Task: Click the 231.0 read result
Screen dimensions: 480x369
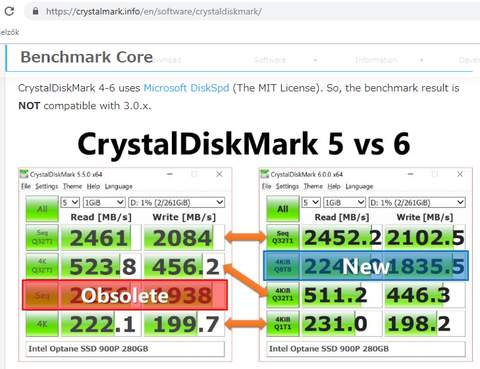Action: 342,324
